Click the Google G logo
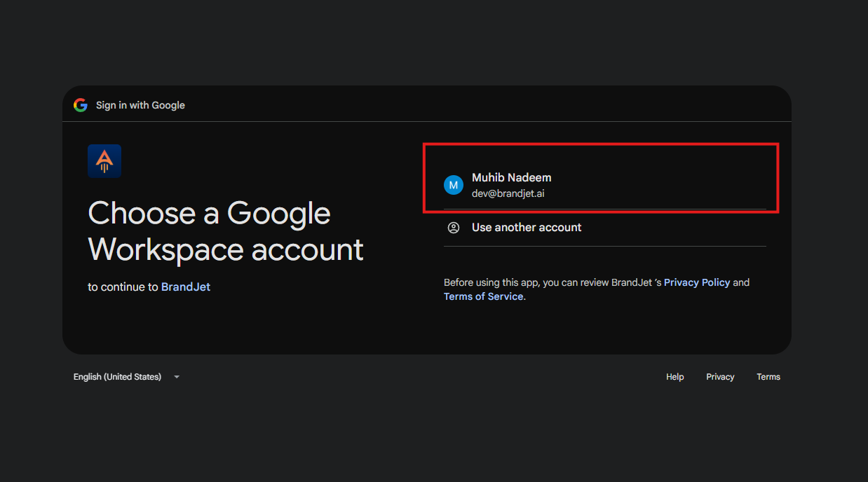Image resolution: width=868 pixels, height=482 pixels. 81,105
